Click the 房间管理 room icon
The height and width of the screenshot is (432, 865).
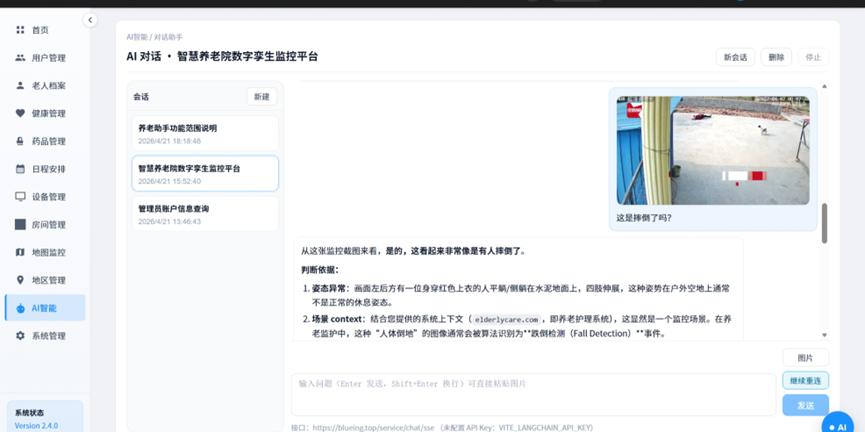(x=20, y=225)
